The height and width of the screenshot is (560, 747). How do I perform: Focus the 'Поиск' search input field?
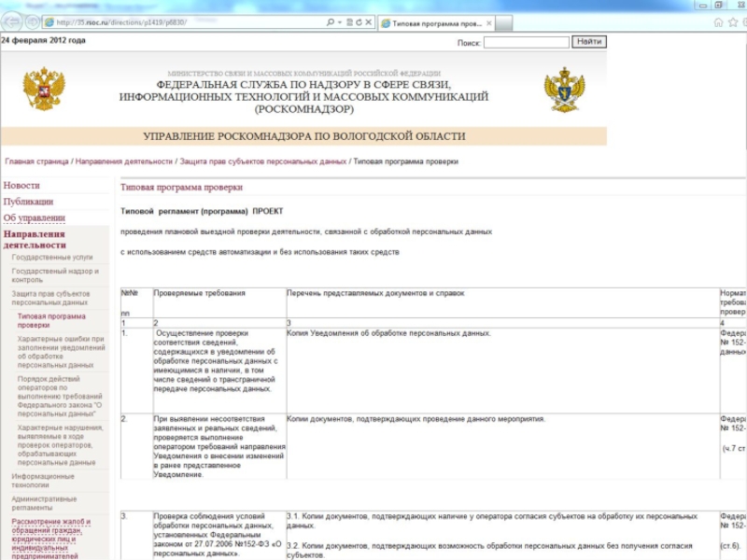[527, 42]
